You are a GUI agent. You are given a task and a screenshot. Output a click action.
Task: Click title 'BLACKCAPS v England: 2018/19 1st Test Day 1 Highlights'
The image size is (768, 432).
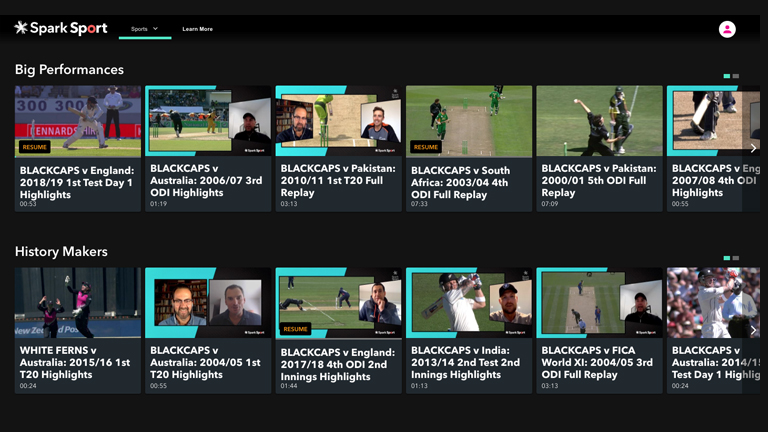[77, 182]
